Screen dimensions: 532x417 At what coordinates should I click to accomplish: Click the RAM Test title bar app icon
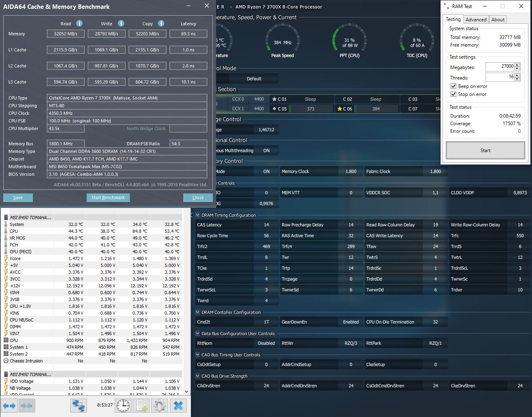[x=446, y=6]
